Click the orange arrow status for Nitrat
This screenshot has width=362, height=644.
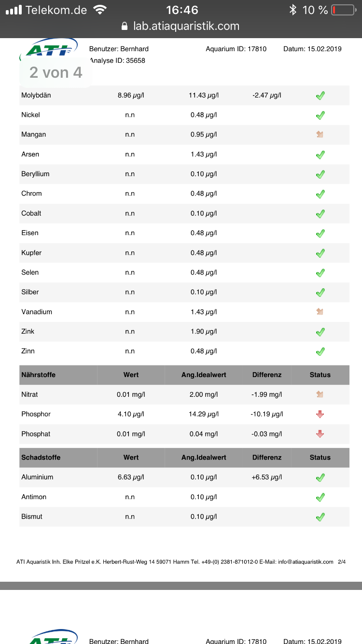(320, 394)
